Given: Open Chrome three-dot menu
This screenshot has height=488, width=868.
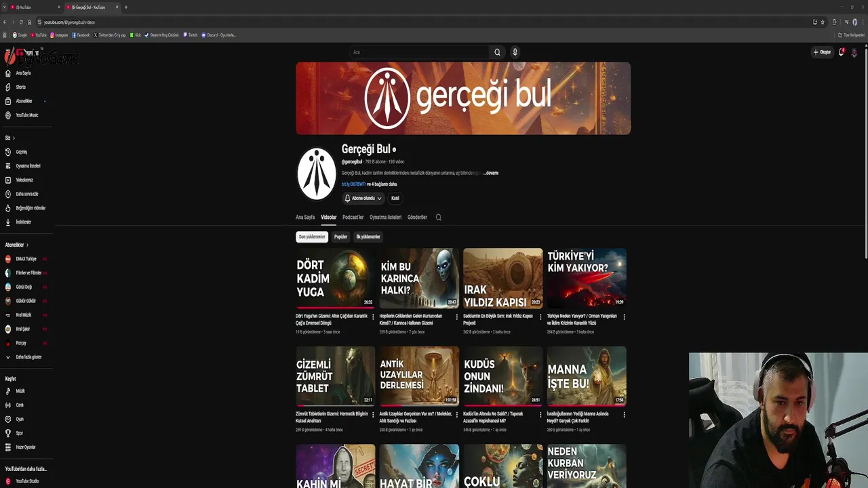Looking at the screenshot, I should pos(863,22).
